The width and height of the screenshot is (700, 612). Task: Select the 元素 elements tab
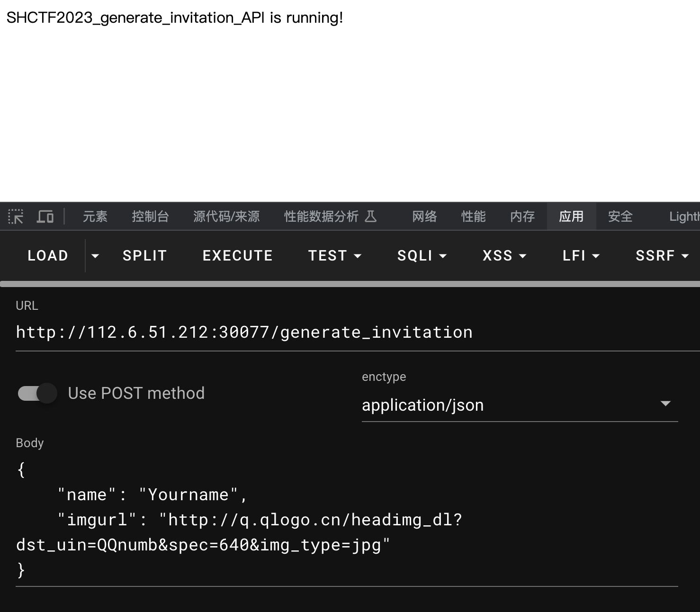[x=94, y=216]
